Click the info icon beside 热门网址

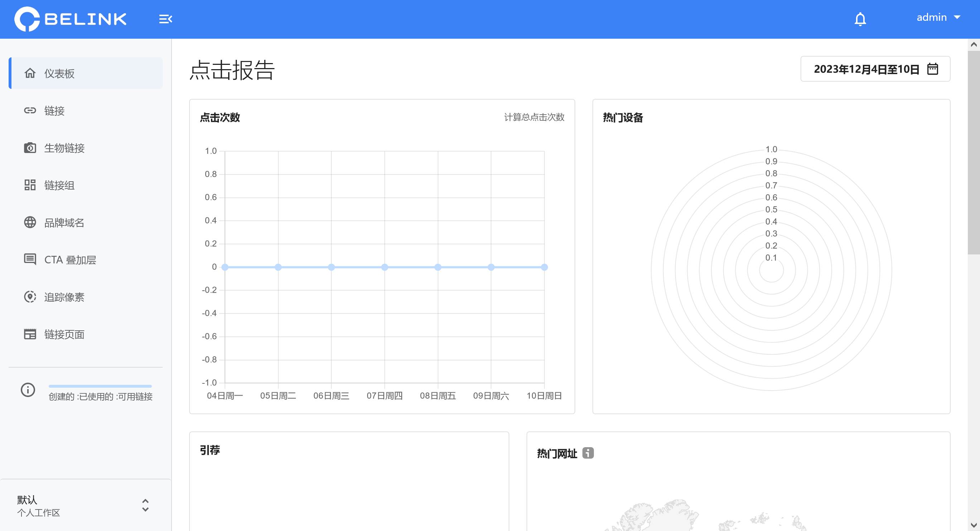(588, 453)
